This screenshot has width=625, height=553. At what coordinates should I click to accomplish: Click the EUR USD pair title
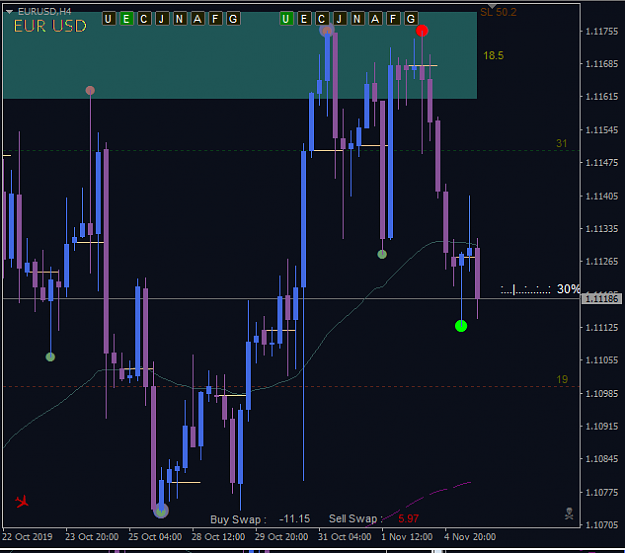pos(50,26)
